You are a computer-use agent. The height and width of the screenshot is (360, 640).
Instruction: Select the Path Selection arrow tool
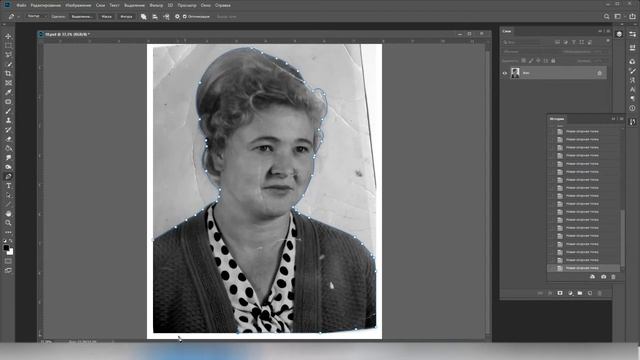pyautogui.click(x=8, y=196)
